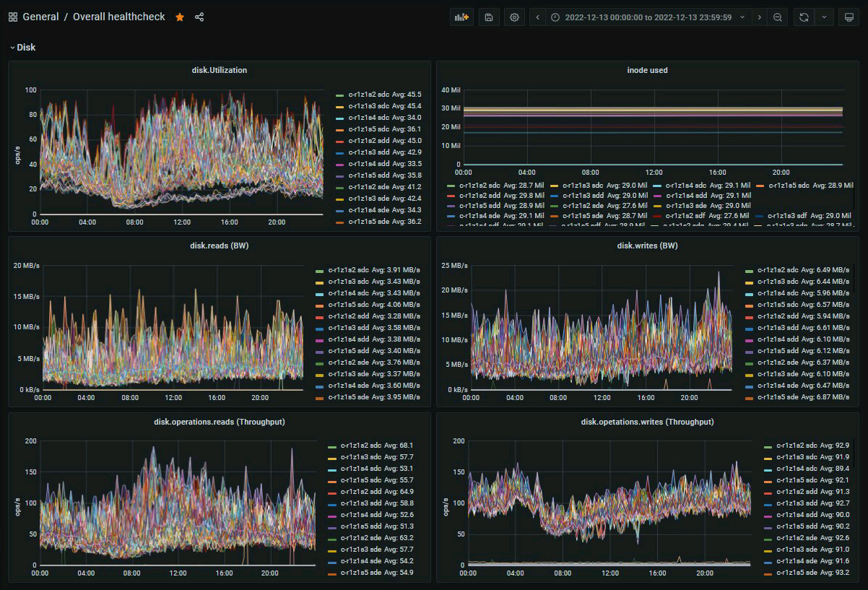Click green color swatch for c-r1z1s2 sdc in operations.reads
This screenshot has width=868, height=590.
tap(332, 446)
